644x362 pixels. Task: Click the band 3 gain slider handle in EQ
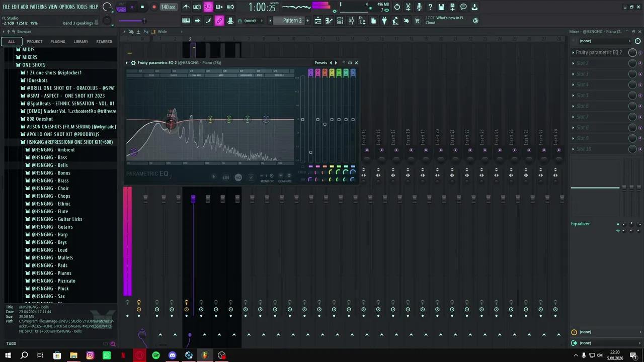325,124
